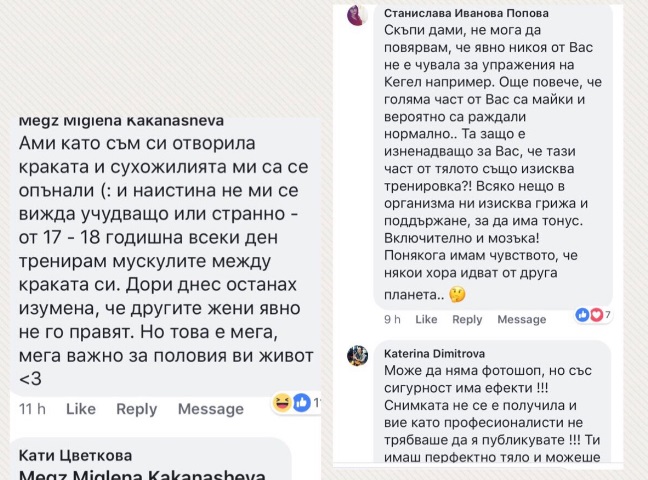Click the laughing emoji reaction on Miglena's comment
The width and height of the screenshot is (648, 480).
point(282,402)
